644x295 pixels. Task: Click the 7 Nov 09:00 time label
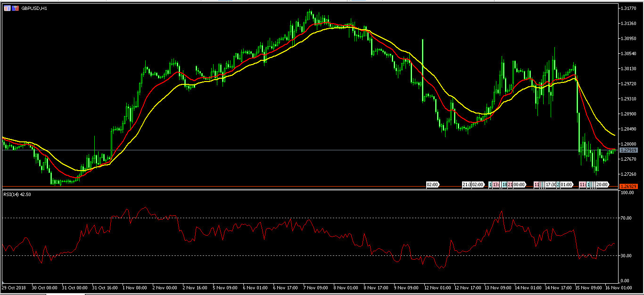click(x=316, y=287)
